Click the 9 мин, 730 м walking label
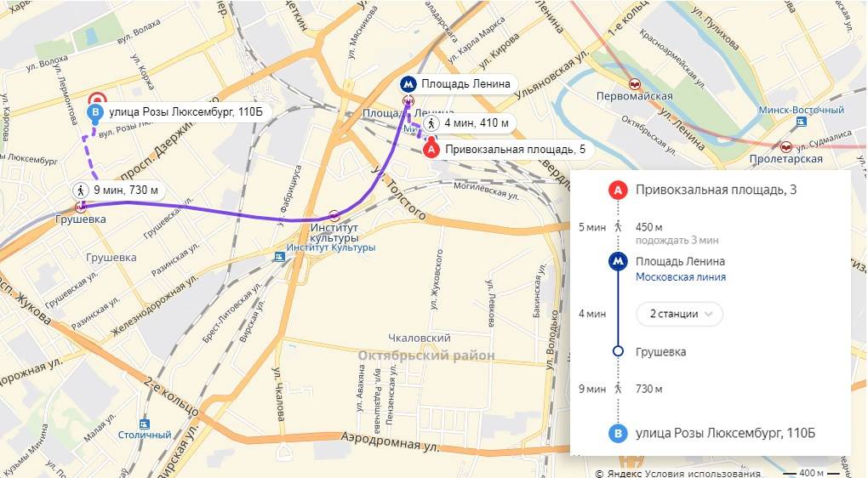868x478 pixels. [118, 191]
